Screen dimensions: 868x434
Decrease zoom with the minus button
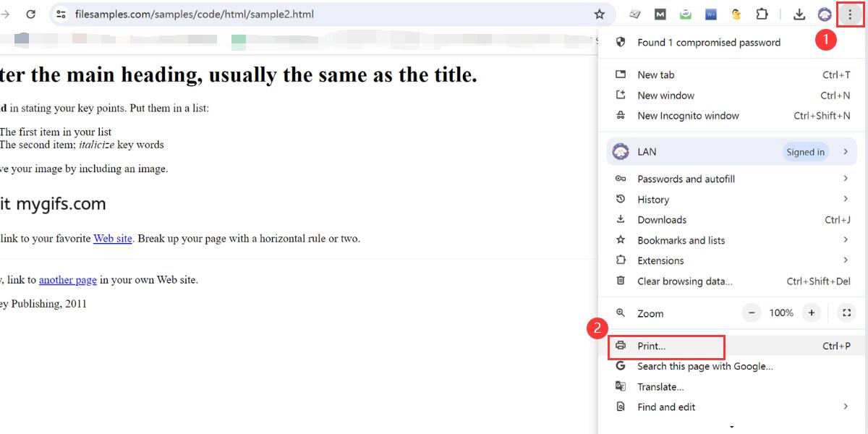coord(751,312)
